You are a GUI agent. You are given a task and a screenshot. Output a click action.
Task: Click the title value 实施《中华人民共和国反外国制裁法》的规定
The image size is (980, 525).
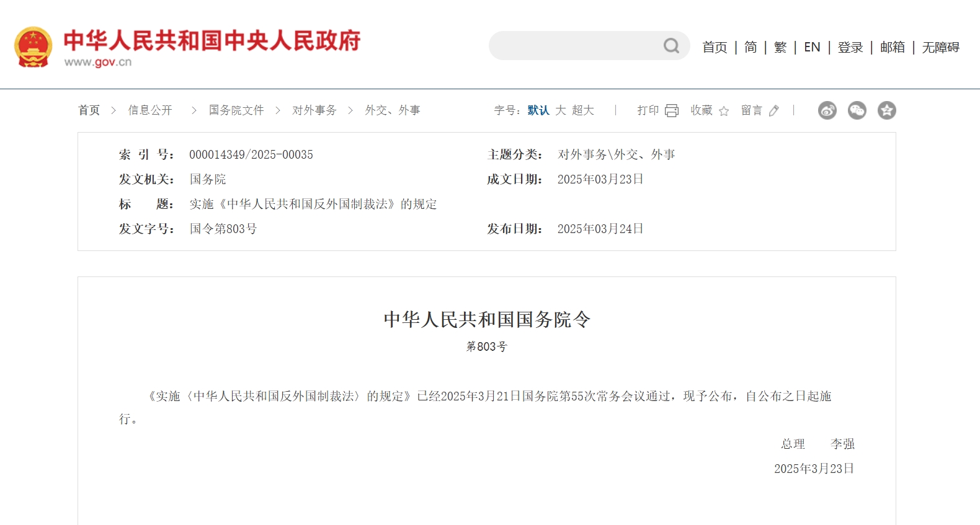point(313,204)
